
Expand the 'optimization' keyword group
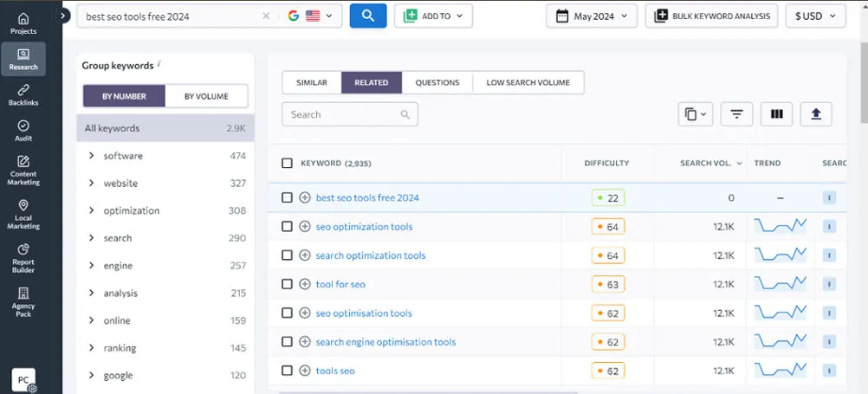pos(91,210)
